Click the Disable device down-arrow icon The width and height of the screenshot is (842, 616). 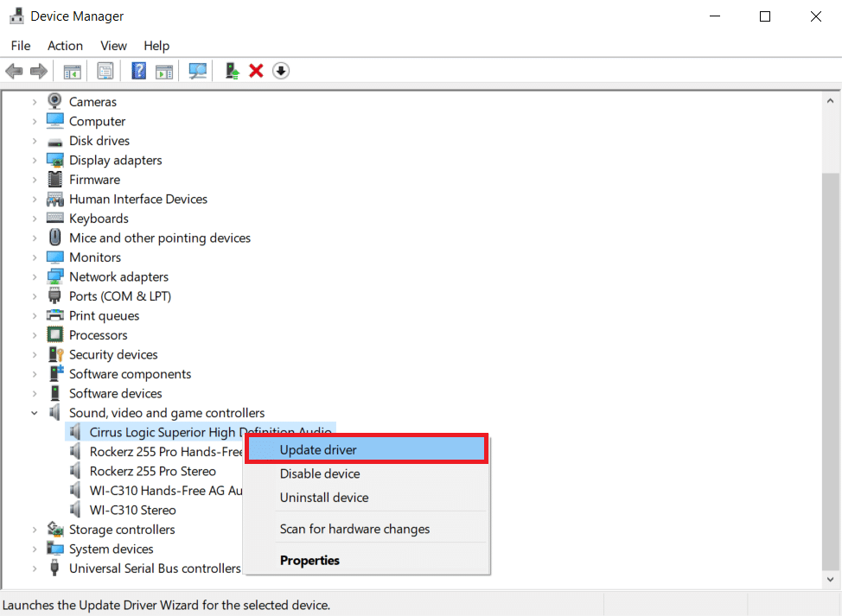tap(280, 71)
